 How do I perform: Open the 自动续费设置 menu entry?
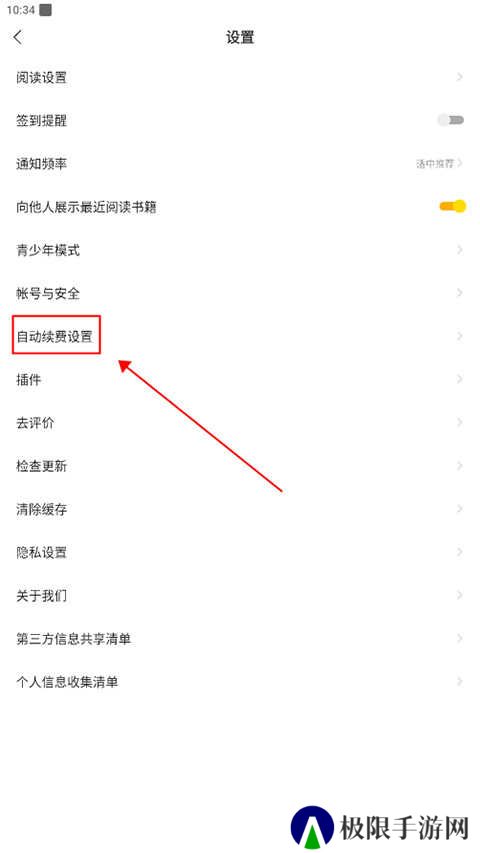(x=240, y=336)
